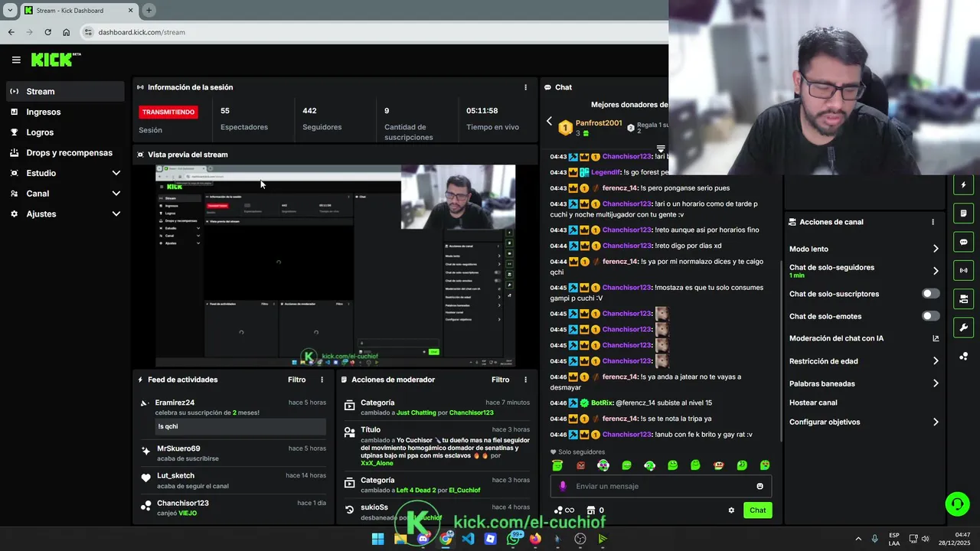Click inside the Enviar un mensaje field
The width and height of the screenshot is (980, 551).
pyautogui.click(x=662, y=486)
